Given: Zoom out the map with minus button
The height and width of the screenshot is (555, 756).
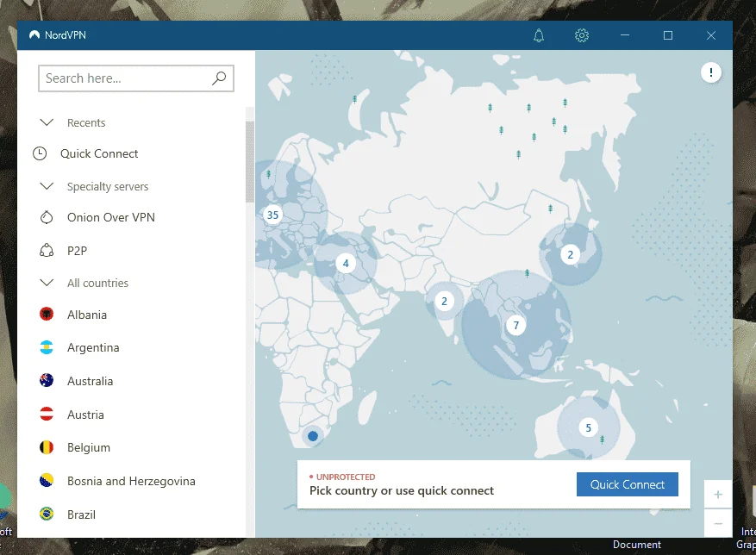Looking at the screenshot, I should tap(718, 523).
